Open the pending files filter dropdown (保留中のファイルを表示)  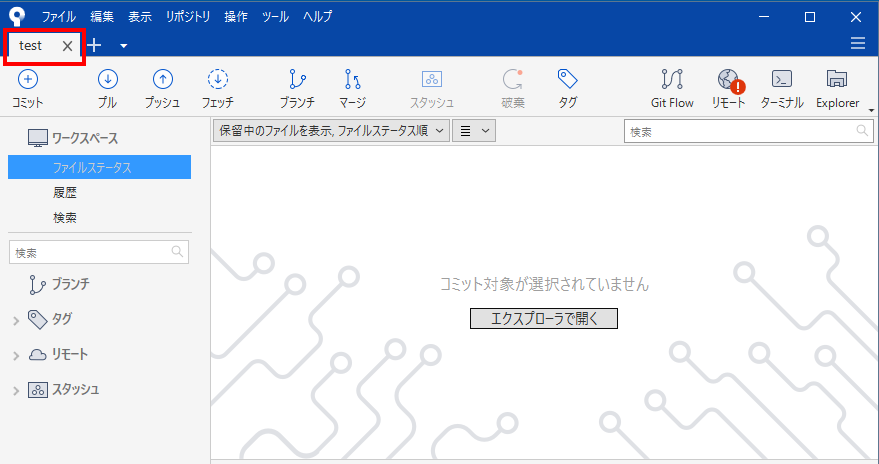[331, 131]
